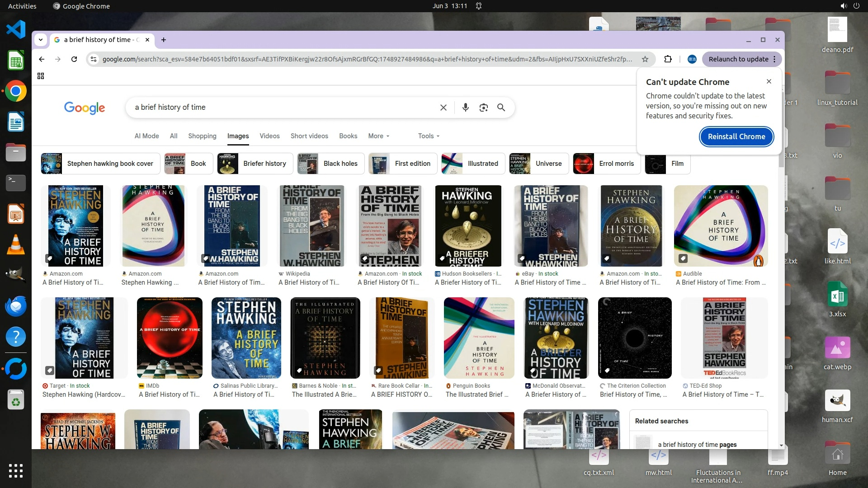Expand the tab search dropdown
Viewport: 868px width, 488px height.
coord(41,40)
